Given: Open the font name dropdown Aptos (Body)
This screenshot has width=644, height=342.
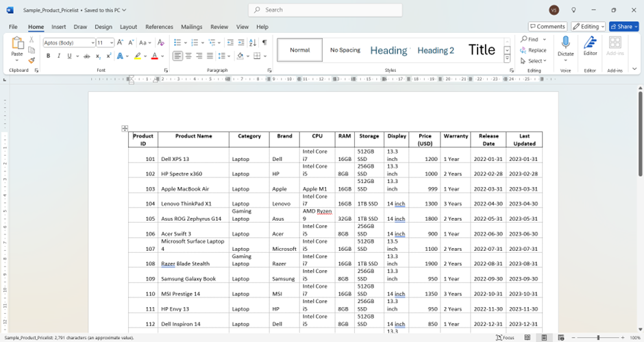Looking at the screenshot, I should coord(69,42).
